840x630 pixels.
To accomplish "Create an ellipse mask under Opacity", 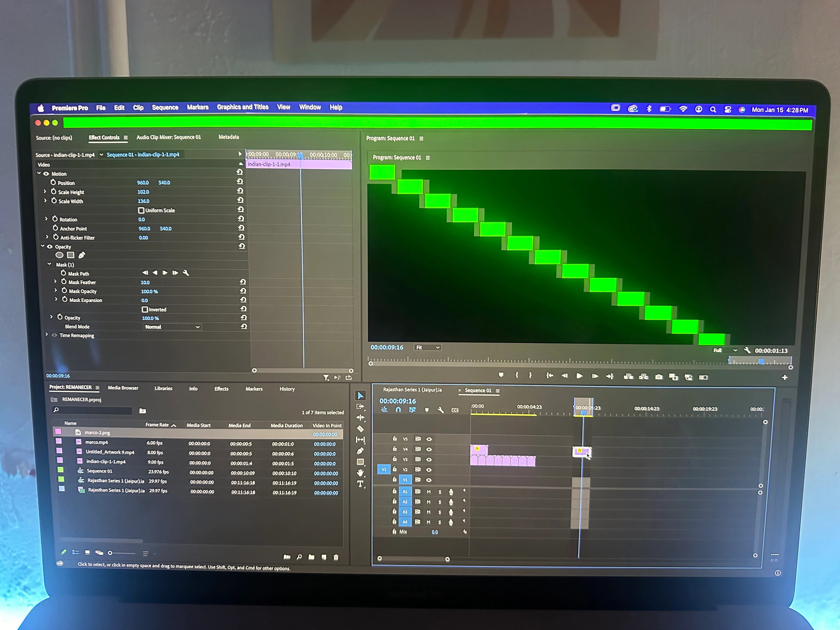I will [x=60, y=255].
